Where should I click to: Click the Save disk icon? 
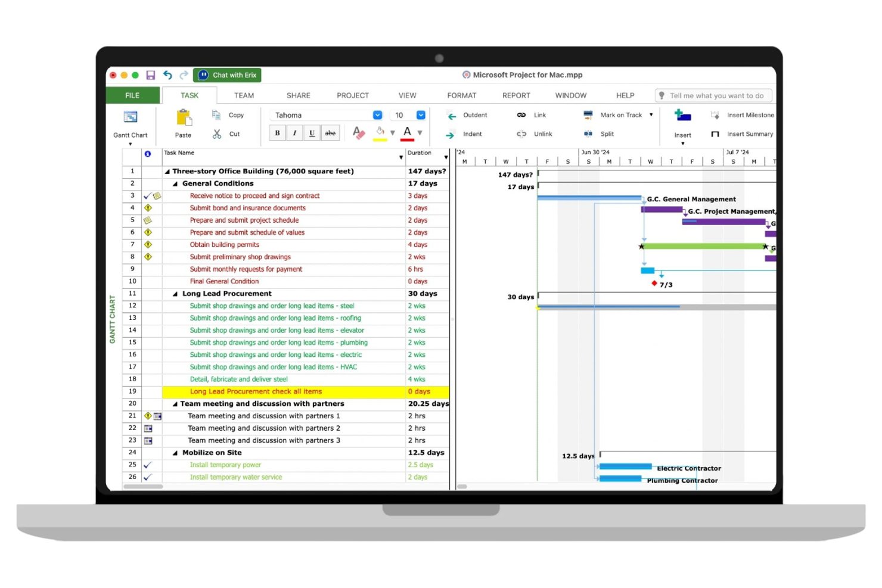(x=151, y=75)
